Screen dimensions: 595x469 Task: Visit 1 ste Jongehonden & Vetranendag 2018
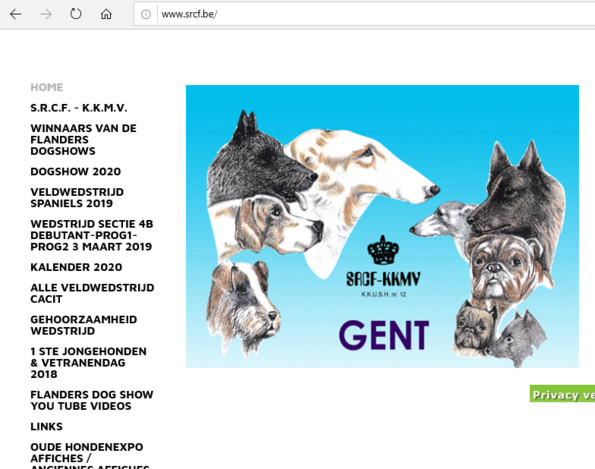(x=88, y=363)
